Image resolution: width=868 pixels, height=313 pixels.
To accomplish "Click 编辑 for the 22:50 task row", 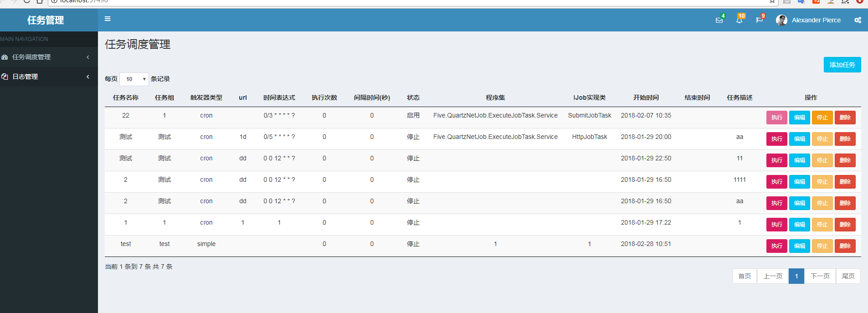I will tap(799, 160).
